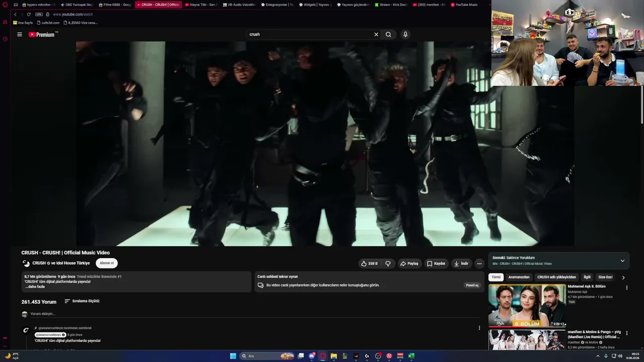Go to YouTube Premium home logo
Viewport: 644px width, 362px height.
[x=43, y=35]
